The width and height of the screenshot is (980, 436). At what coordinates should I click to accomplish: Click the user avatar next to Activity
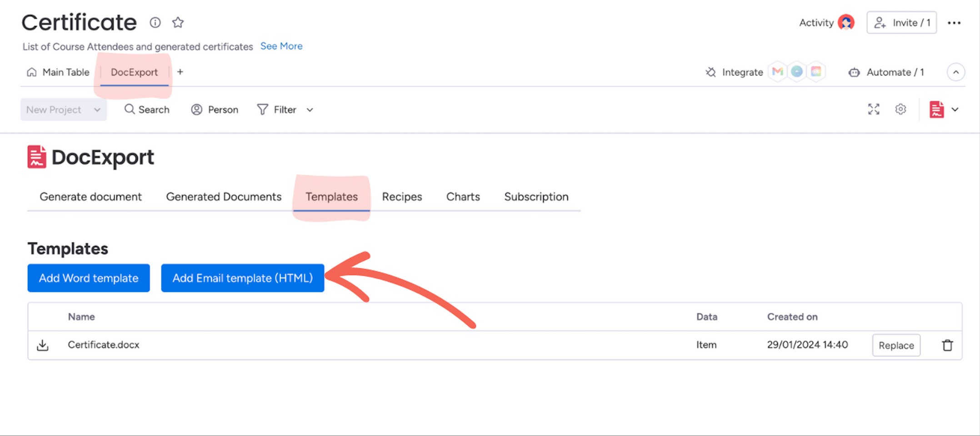[846, 22]
